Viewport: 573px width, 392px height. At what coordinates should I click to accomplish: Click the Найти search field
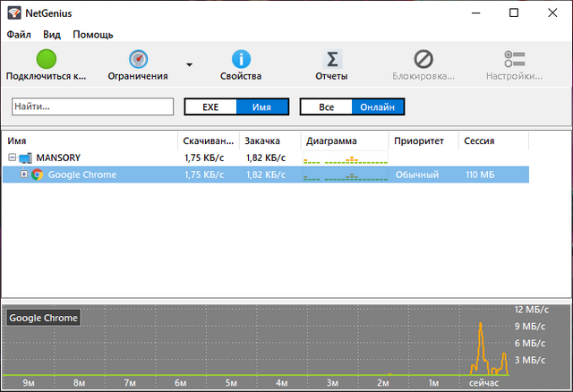[x=92, y=107]
